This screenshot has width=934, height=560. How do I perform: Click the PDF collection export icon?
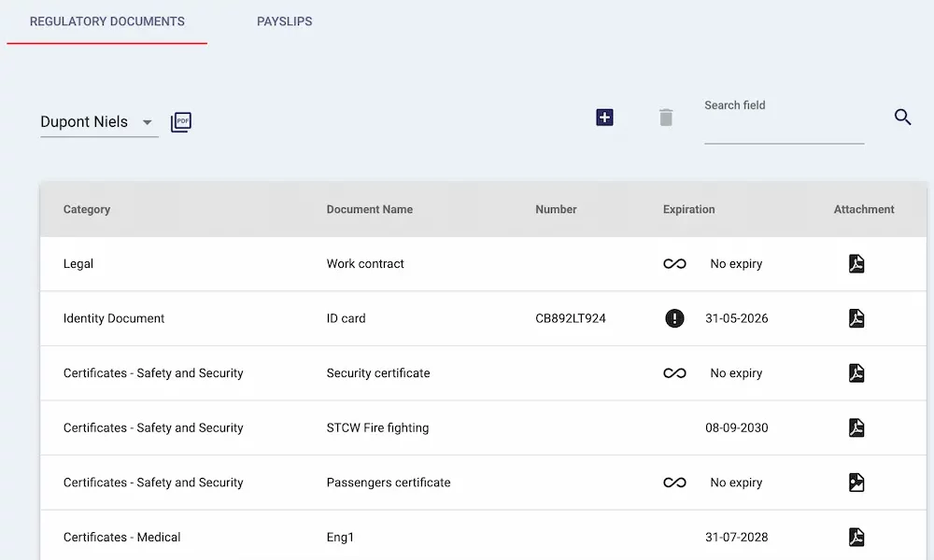click(181, 122)
